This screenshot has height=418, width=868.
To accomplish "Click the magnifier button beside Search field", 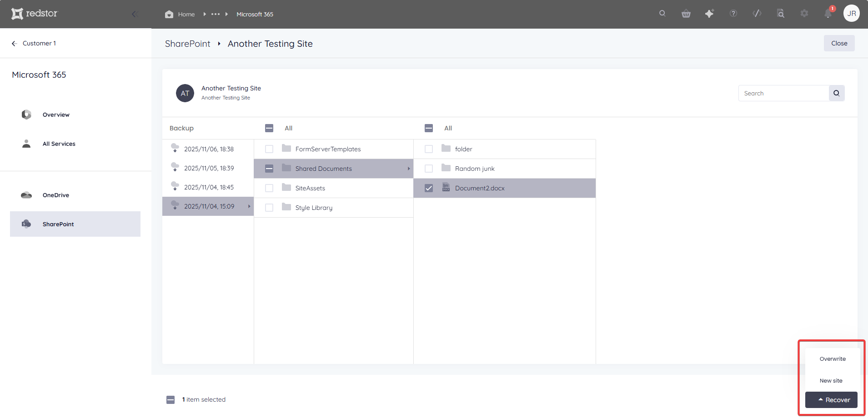I will (837, 93).
